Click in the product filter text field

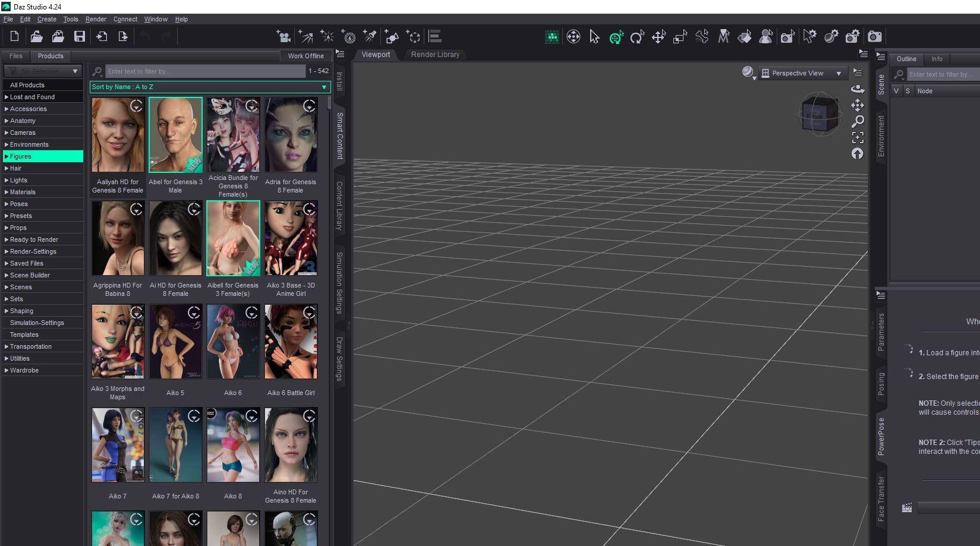205,71
